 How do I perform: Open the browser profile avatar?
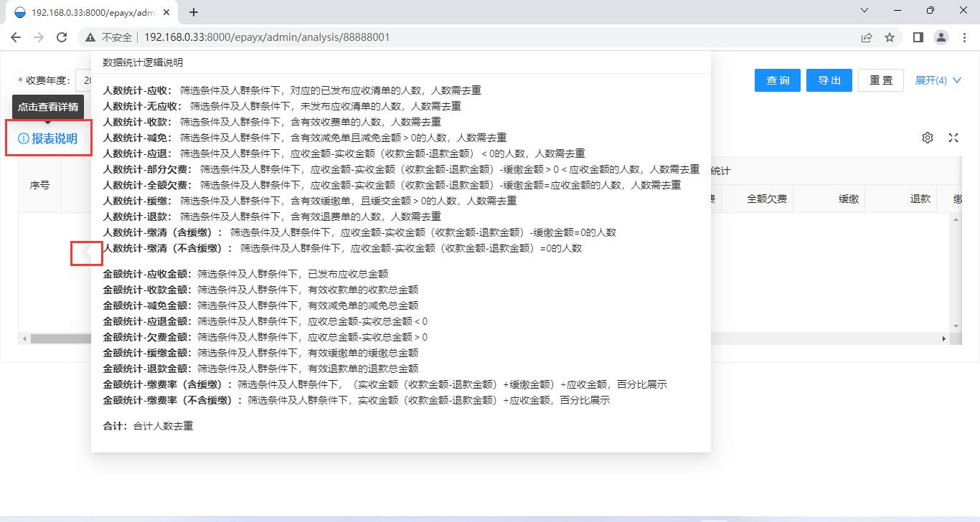click(941, 37)
